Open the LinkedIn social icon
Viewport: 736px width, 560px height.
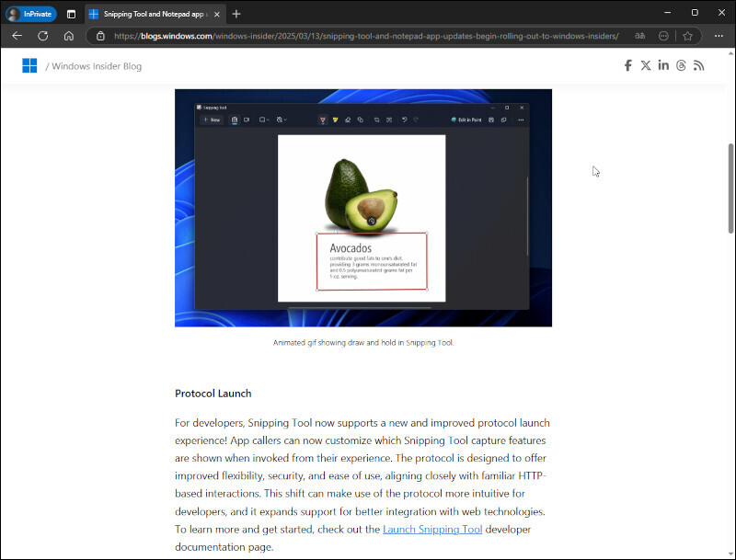click(663, 65)
